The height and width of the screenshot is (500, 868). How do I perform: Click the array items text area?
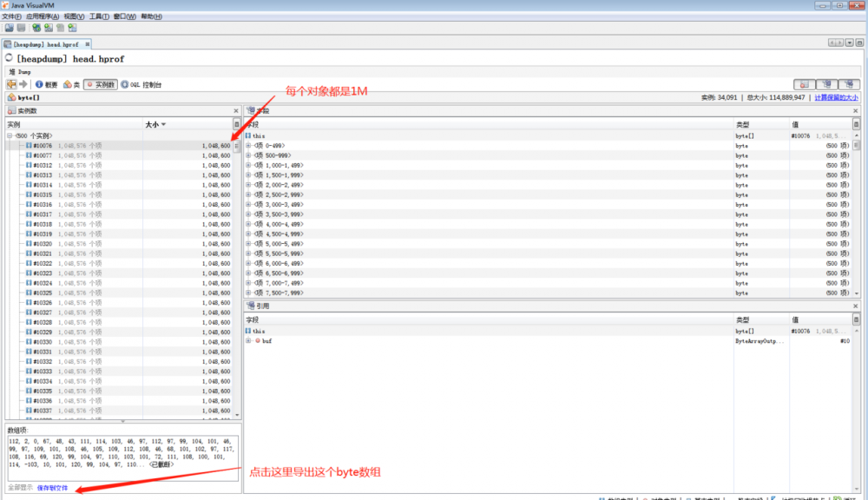[x=123, y=458]
